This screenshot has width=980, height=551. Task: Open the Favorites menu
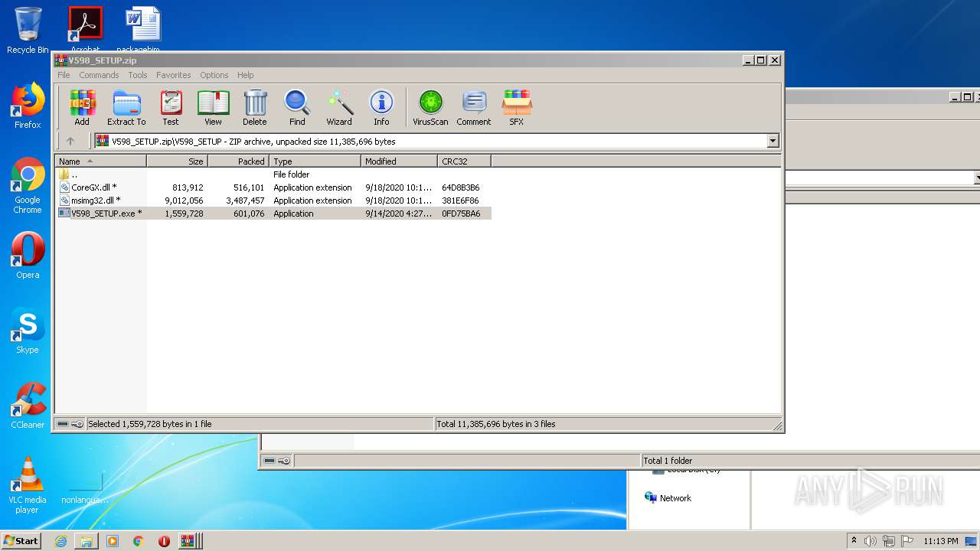(174, 75)
